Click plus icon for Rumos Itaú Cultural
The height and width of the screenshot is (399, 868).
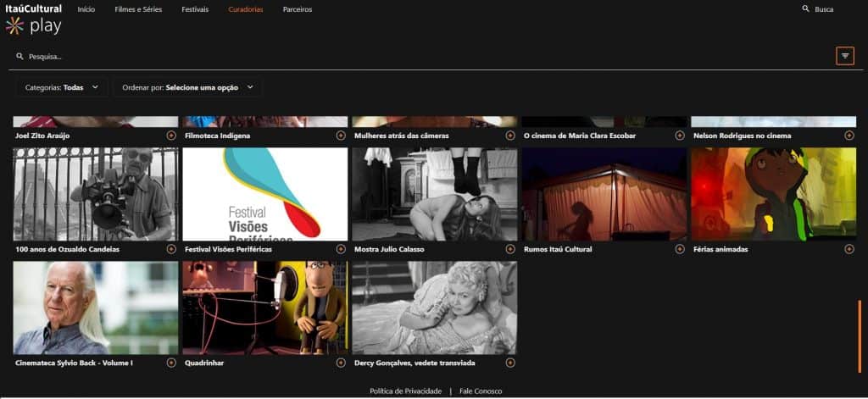pyautogui.click(x=679, y=249)
